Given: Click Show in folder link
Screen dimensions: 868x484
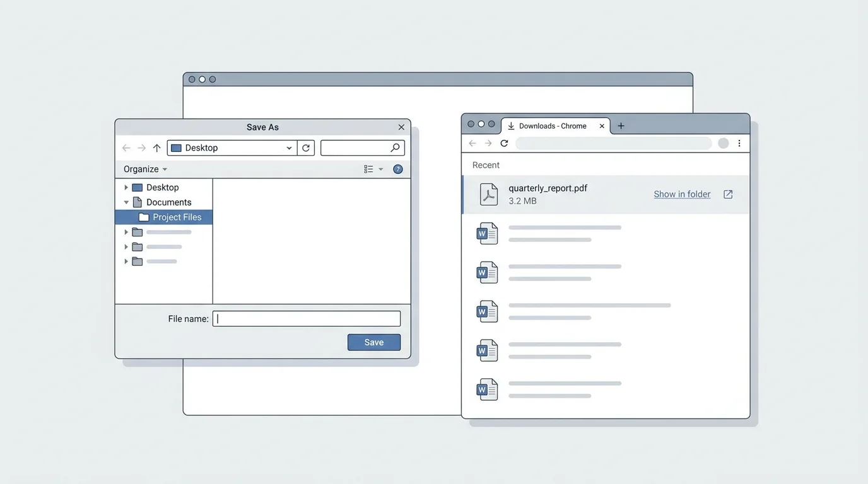Looking at the screenshot, I should pos(682,194).
